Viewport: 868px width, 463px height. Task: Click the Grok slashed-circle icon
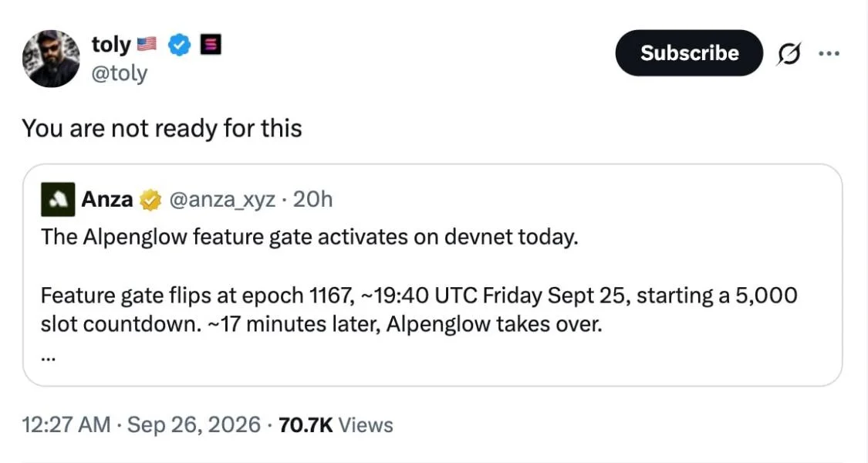tap(789, 54)
